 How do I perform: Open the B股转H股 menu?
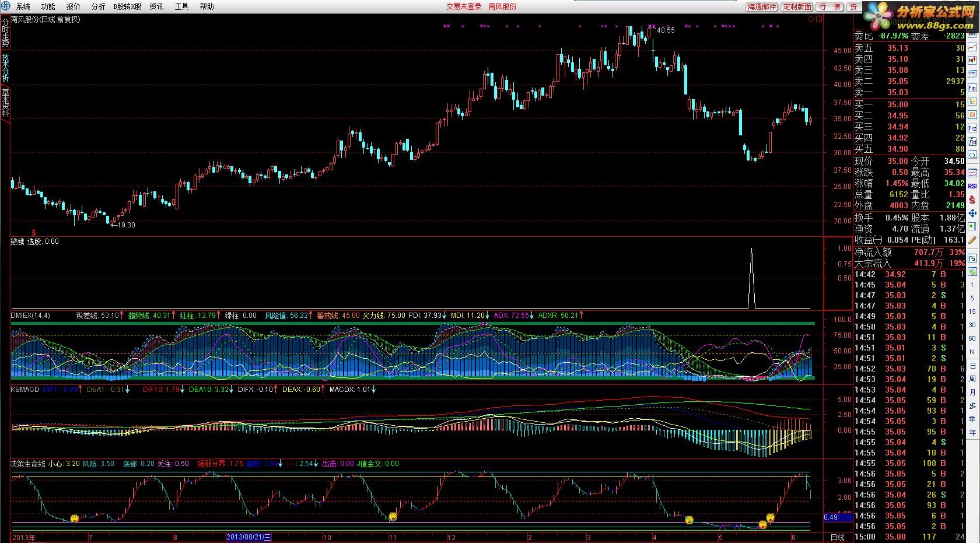point(127,6)
